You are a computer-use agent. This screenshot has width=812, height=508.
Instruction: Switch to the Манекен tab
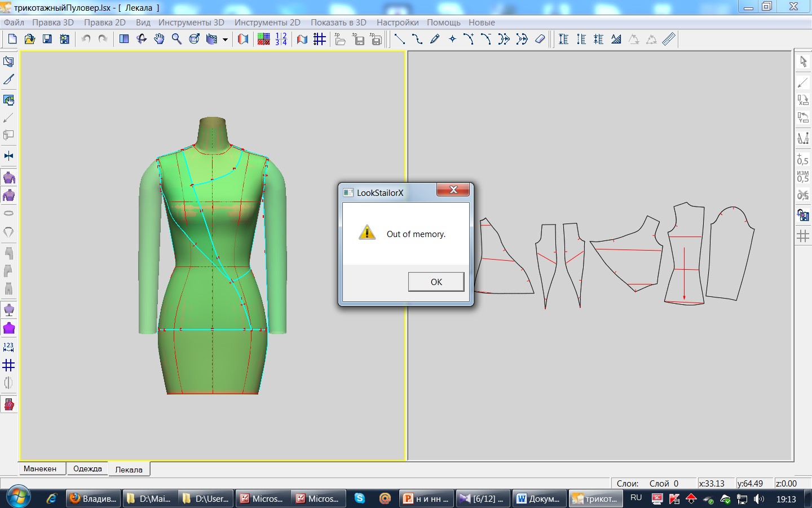(x=40, y=468)
